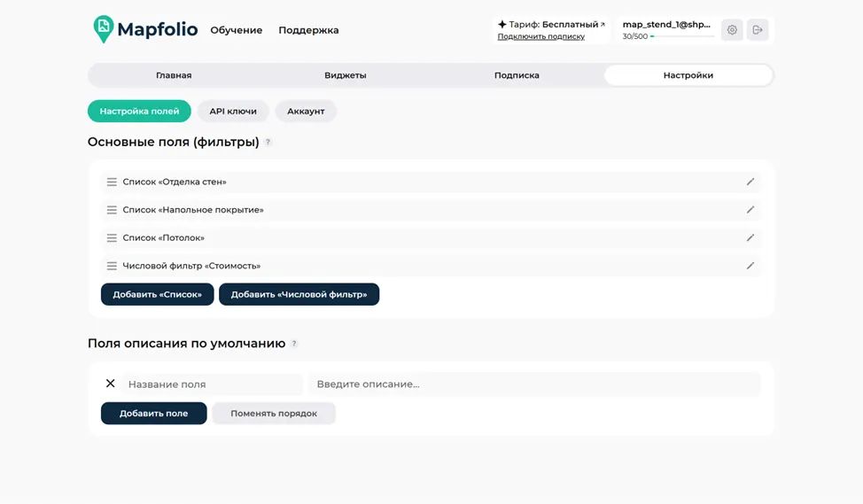Click the «Название поля» input field
This screenshot has height=504, width=863.
tap(213, 384)
